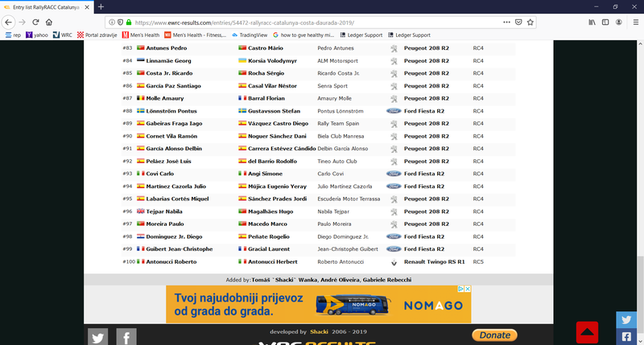Image resolution: width=644 pixels, height=345 pixels.
Task: Open 'how to give healthy mi...' bookmark
Action: [303, 35]
